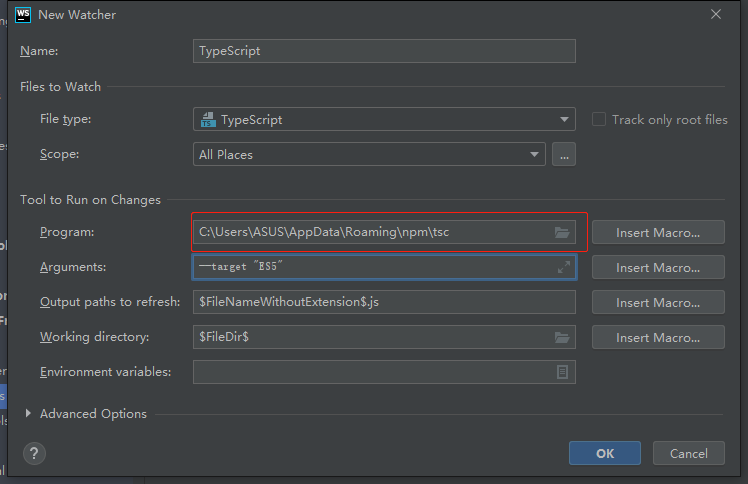Click the scope ellipsis button
748x484 pixels.
pos(564,154)
